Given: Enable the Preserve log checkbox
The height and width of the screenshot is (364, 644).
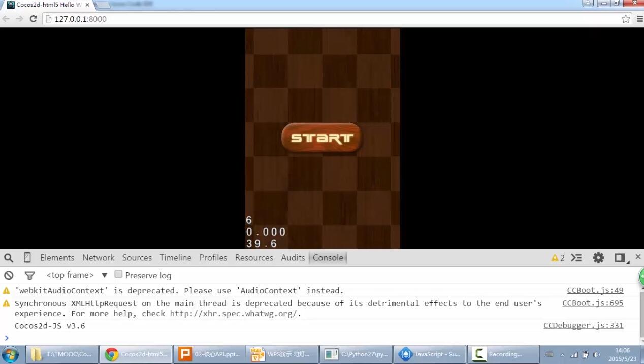Looking at the screenshot, I should (x=118, y=274).
